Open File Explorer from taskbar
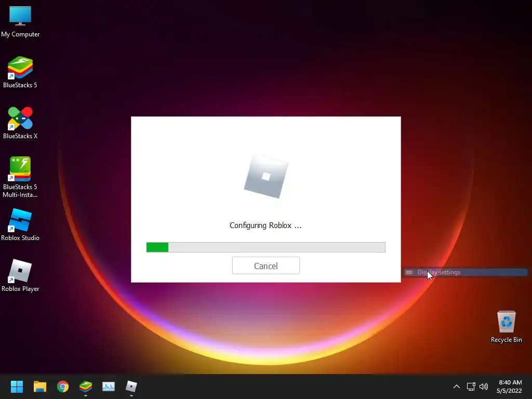532x399 pixels. [39, 387]
